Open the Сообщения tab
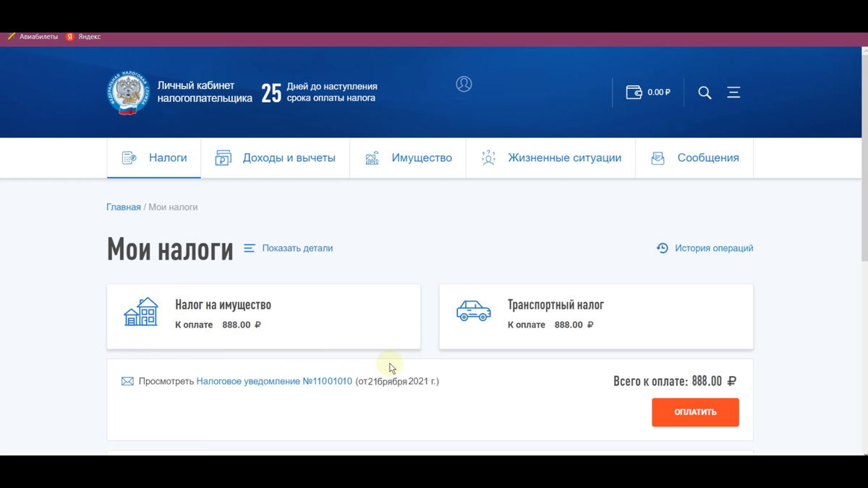868x488 pixels. pos(694,158)
